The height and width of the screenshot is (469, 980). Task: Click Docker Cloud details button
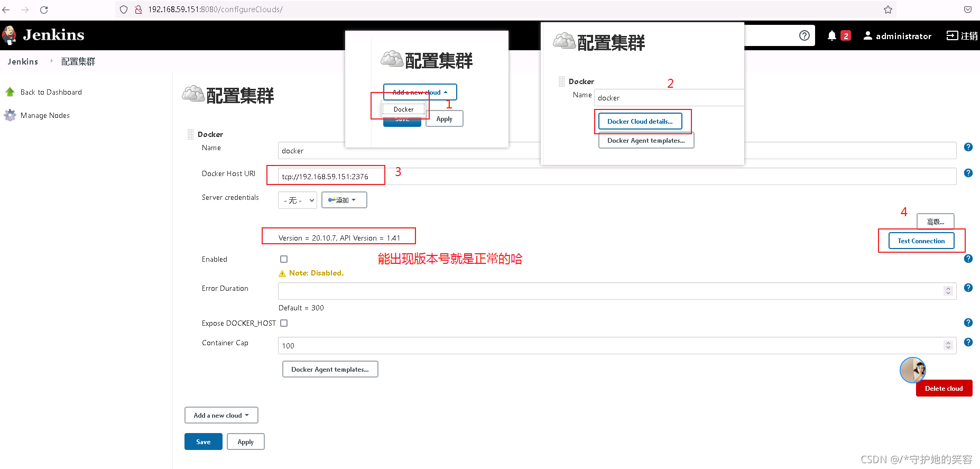(640, 121)
